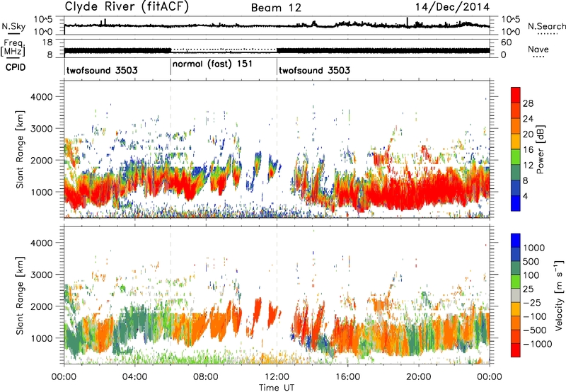Select the "Beam 12" heading text

(x=276, y=8)
